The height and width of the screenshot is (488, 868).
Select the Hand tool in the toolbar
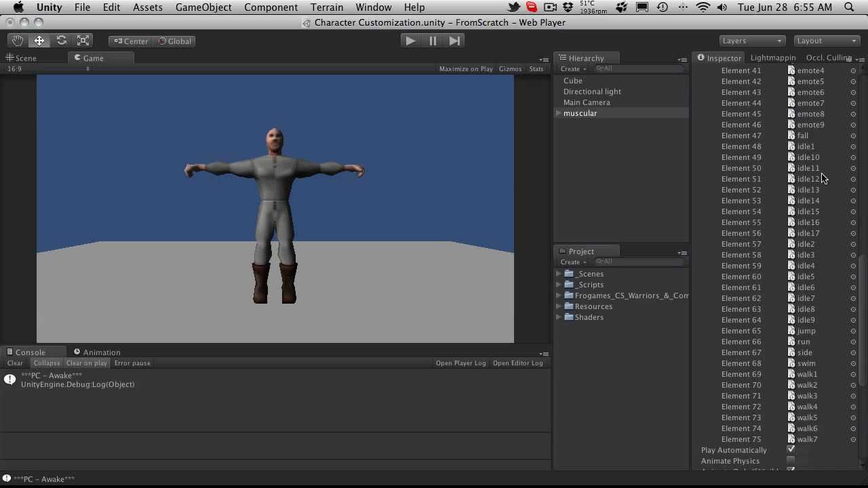(18, 41)
